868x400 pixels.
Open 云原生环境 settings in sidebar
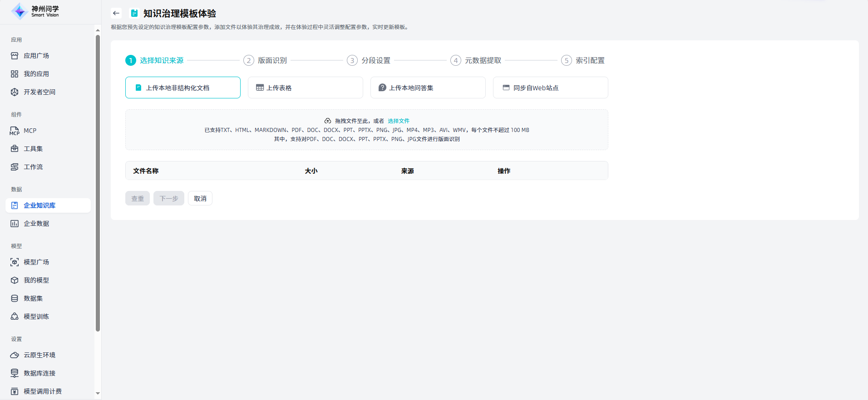[39, 355]
